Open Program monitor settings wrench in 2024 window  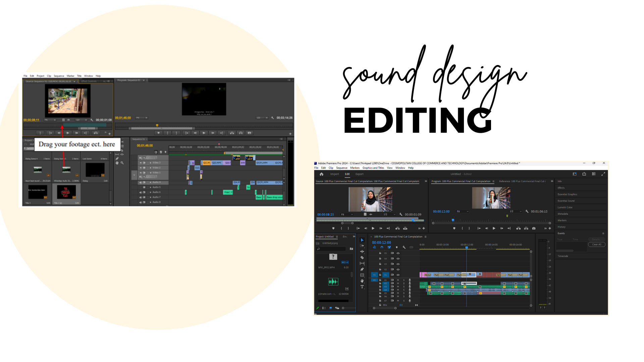527,212
